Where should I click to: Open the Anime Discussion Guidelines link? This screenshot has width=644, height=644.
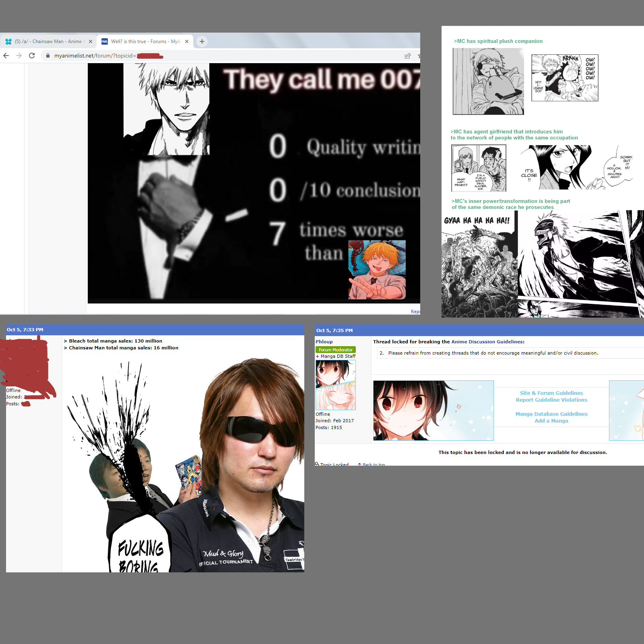click(x=487, y=342)
